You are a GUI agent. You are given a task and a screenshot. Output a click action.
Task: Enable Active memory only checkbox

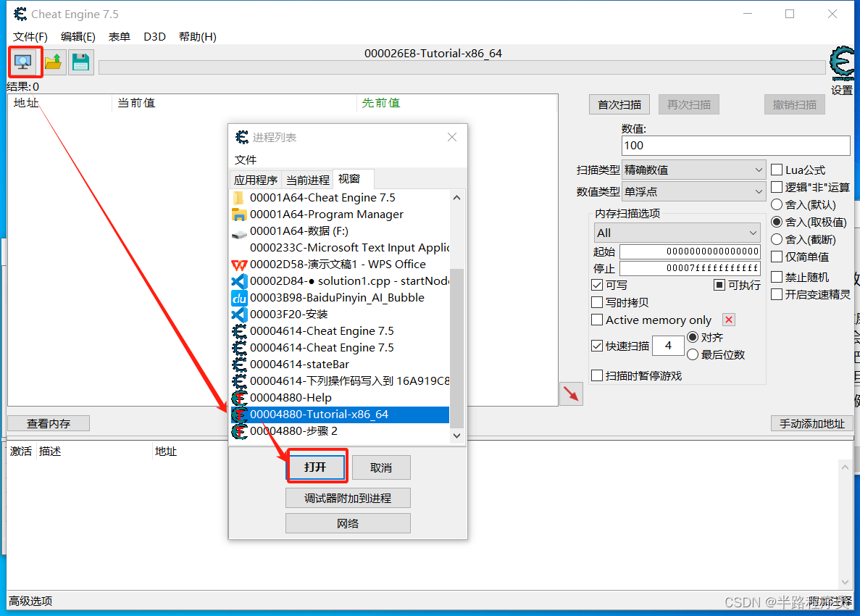pos(597,320)
